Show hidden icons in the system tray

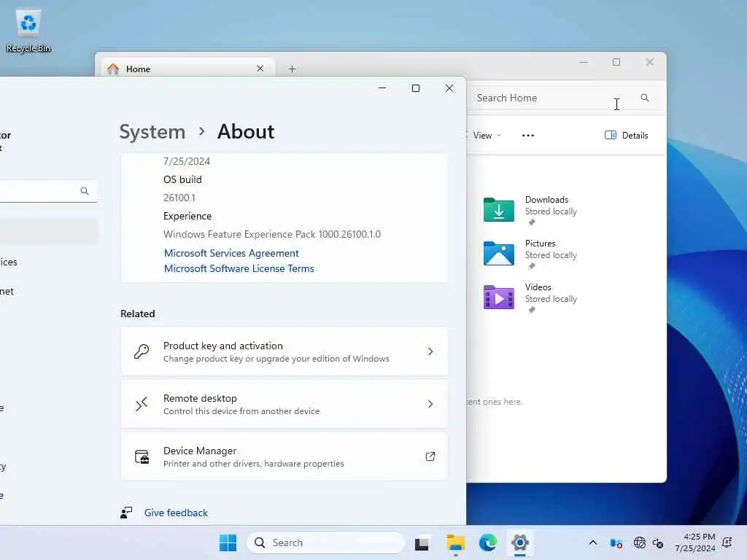(592, 542)
